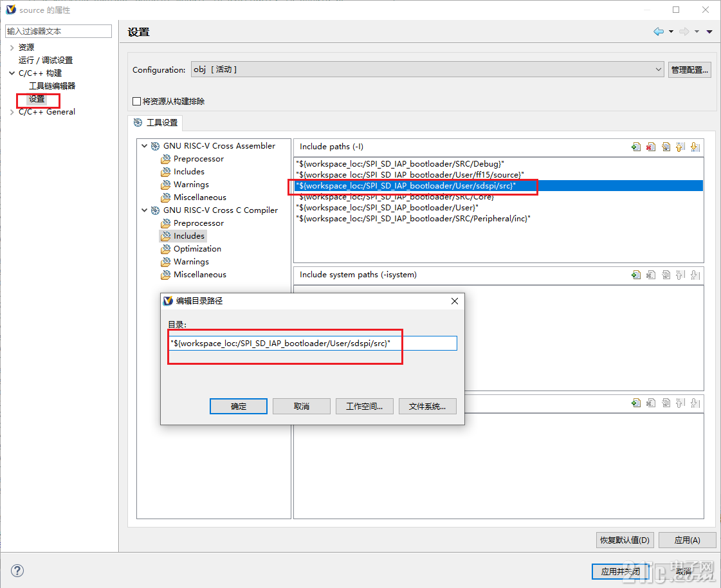Select 运行 / 调试设置 in the tree
The height and width of the screenshot is (588, 721).
(x=46, y=60)
